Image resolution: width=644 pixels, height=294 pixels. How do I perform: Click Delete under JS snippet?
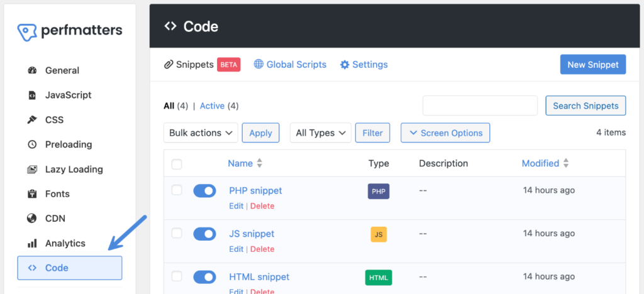point(262,249)
